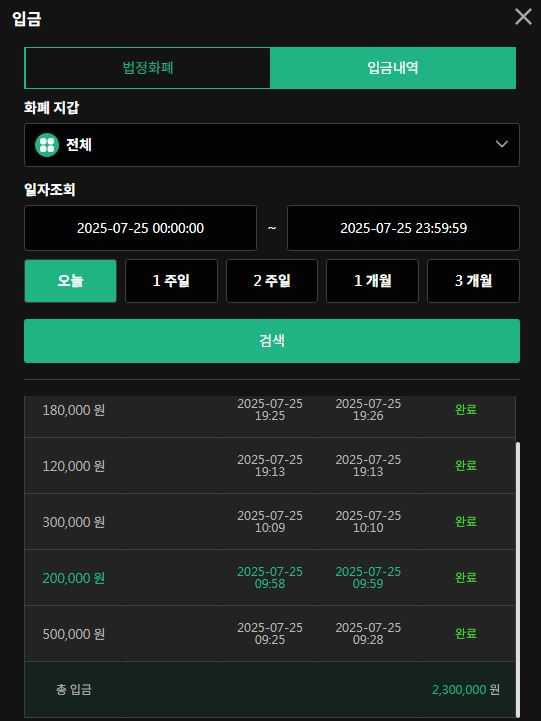This screenshot has width=541, height=721.
Task: Select the 입금내역 tab
Action: [x=393, y=68]
